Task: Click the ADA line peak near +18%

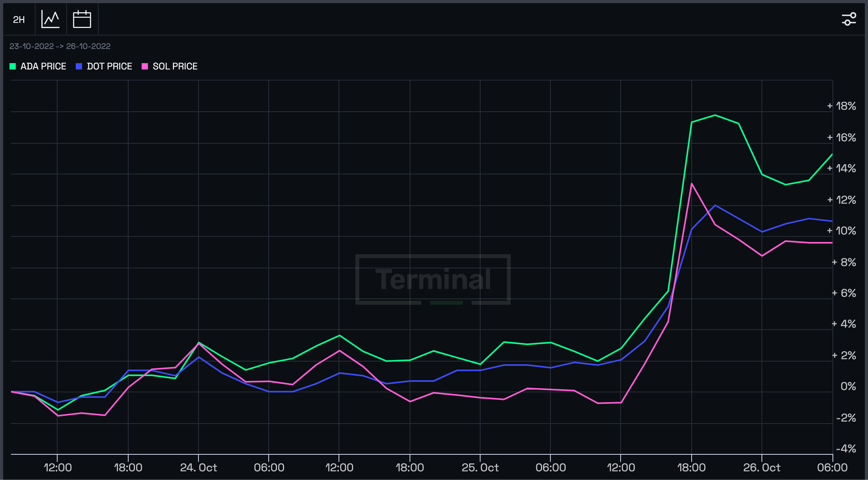Action: (715, 115)
